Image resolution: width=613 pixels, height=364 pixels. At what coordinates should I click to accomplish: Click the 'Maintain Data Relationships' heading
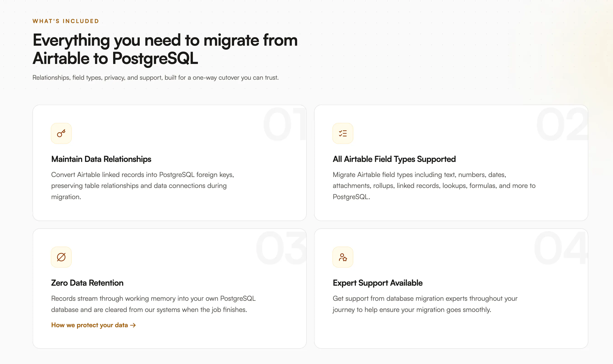coord(101,159)
